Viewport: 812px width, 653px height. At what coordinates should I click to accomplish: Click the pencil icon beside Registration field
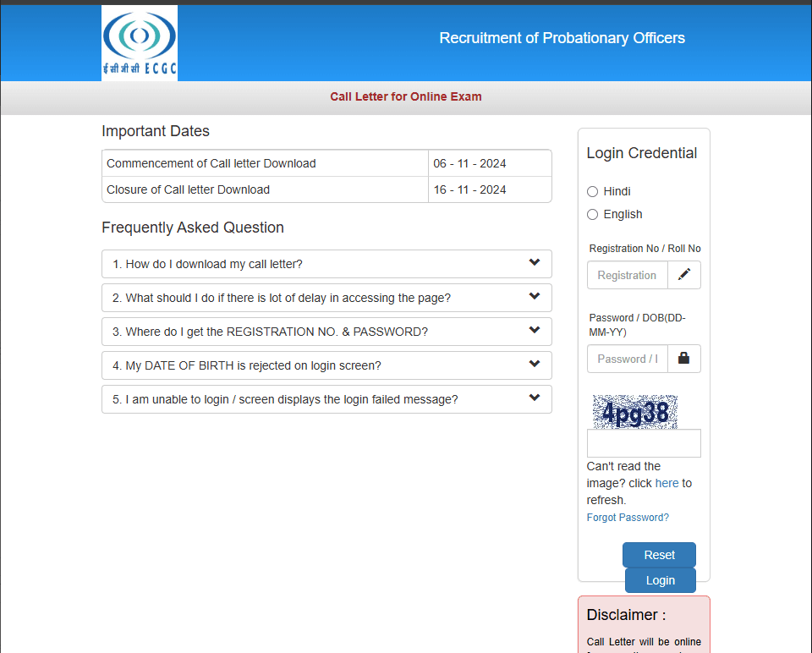[683, 275]
